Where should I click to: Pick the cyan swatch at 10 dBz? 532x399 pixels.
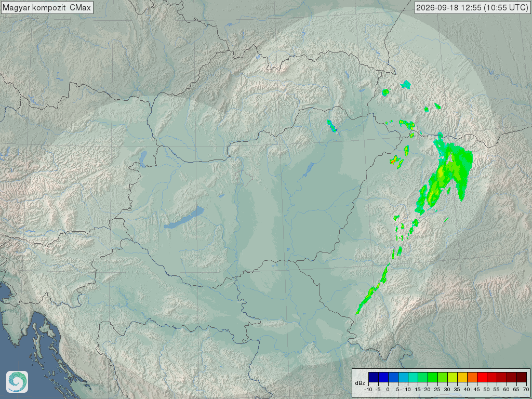pos(413,377)
